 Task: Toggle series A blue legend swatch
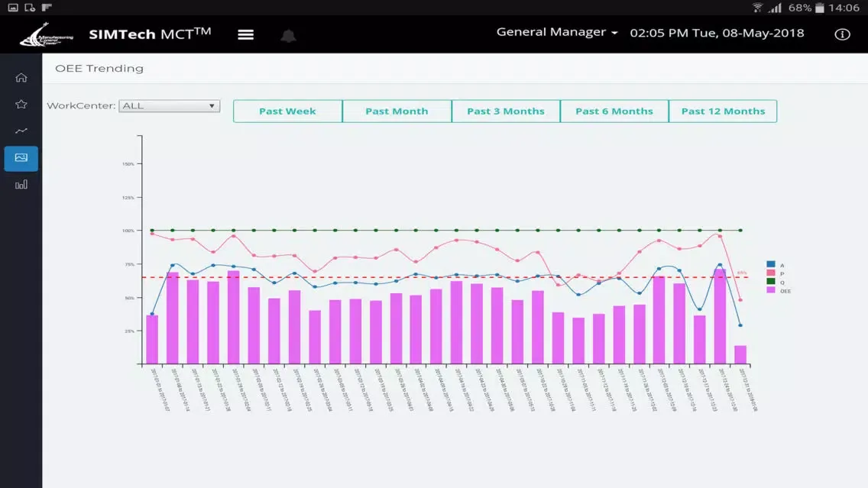click(x=770, y=264)
